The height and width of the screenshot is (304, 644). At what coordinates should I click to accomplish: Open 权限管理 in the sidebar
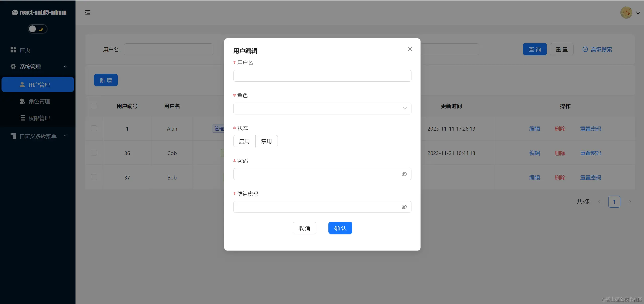pos(38,118)
